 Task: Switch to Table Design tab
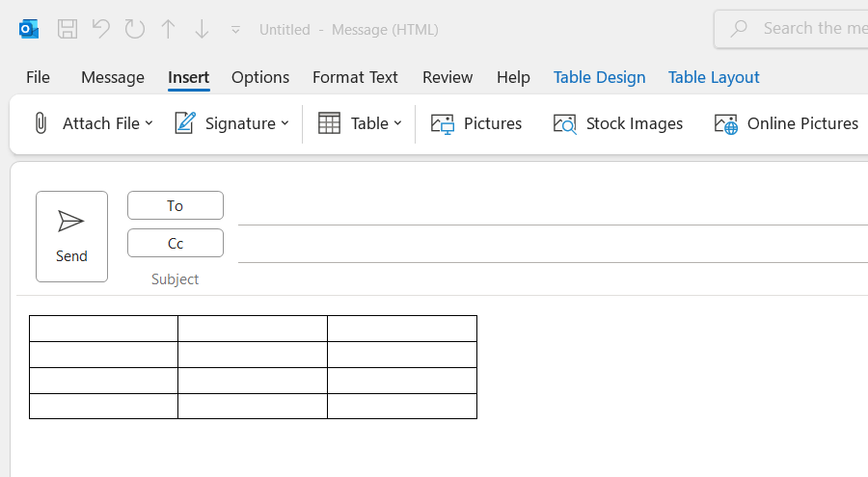[x=599, y=77]
